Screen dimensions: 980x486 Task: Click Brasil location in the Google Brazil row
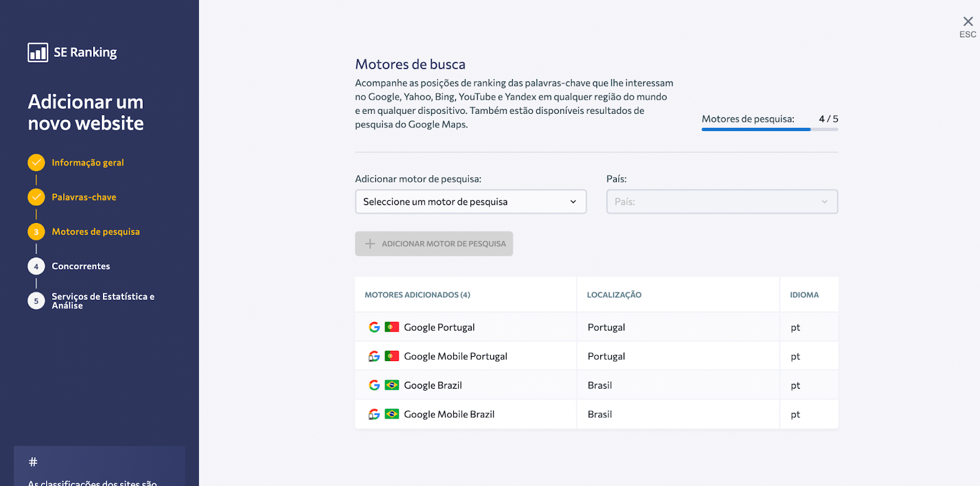click(x=600, y=385)
